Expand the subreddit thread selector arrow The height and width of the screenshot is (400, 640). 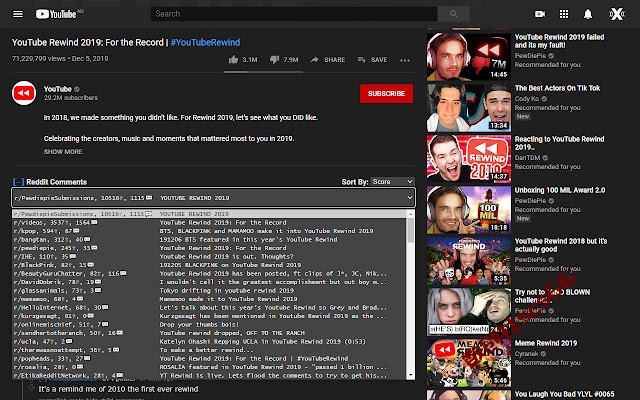409,198
